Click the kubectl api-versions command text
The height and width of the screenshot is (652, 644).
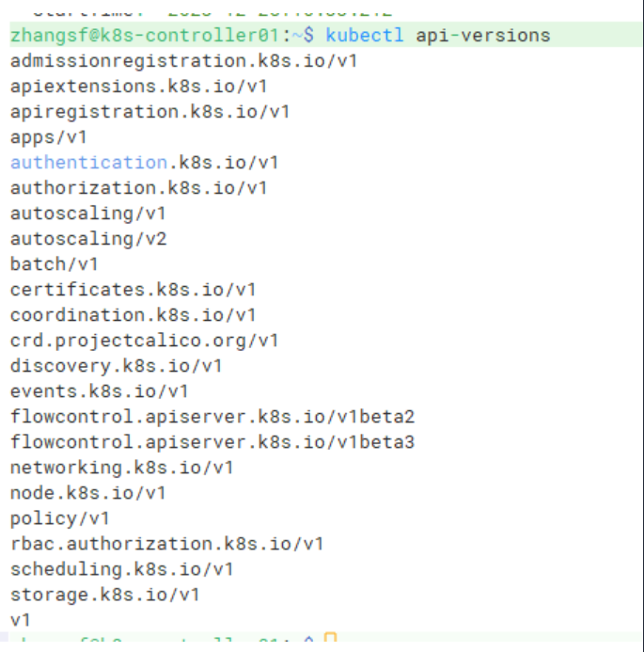click(x=438, y=36)
